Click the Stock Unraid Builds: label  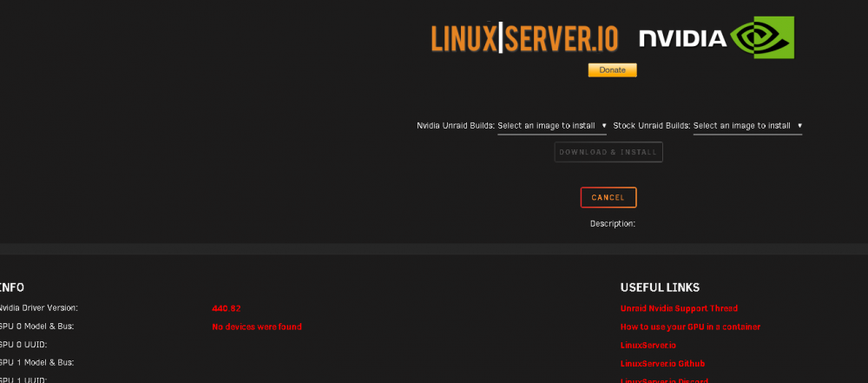652,126
